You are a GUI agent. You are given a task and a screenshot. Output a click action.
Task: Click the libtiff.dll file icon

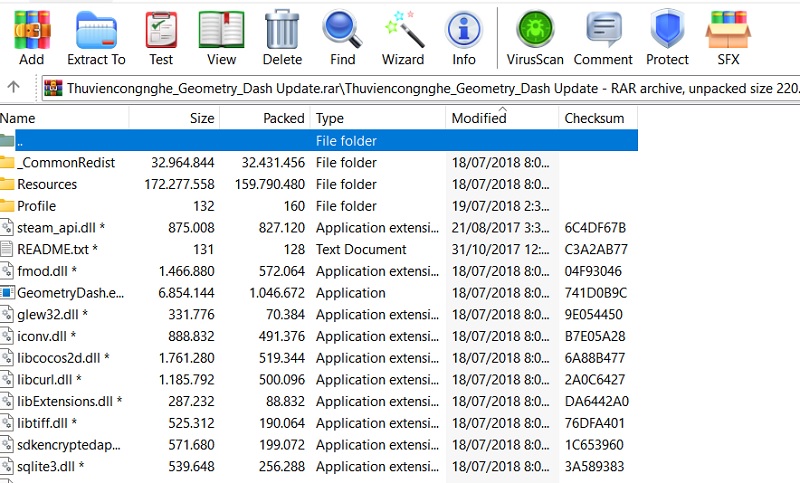click(7, 423)
